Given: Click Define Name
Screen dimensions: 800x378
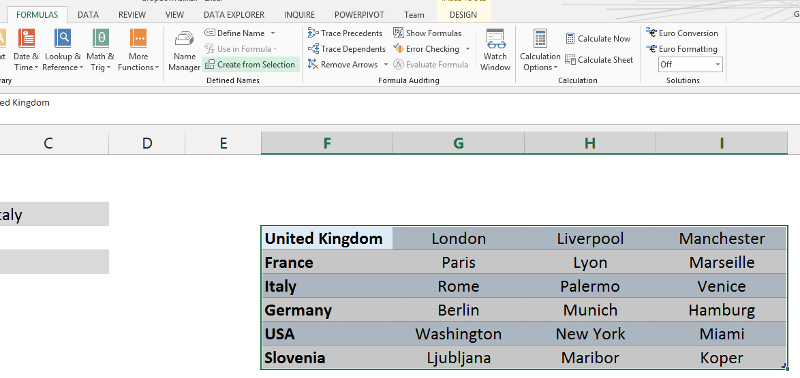Looking at the screenshot, I should [235, 33].
